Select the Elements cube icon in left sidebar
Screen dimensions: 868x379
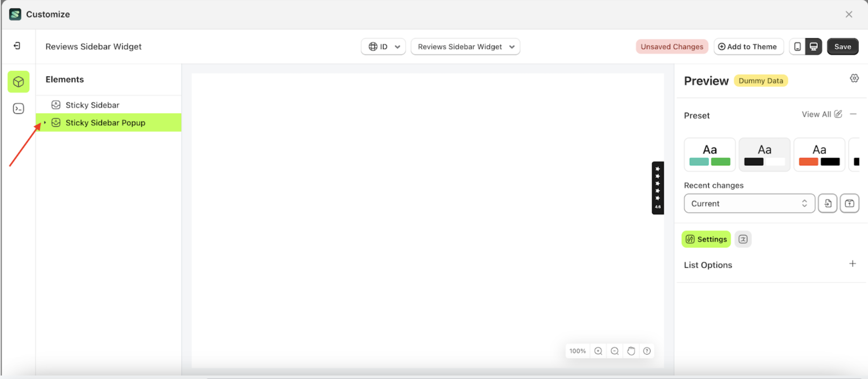(x=18, y=82)
